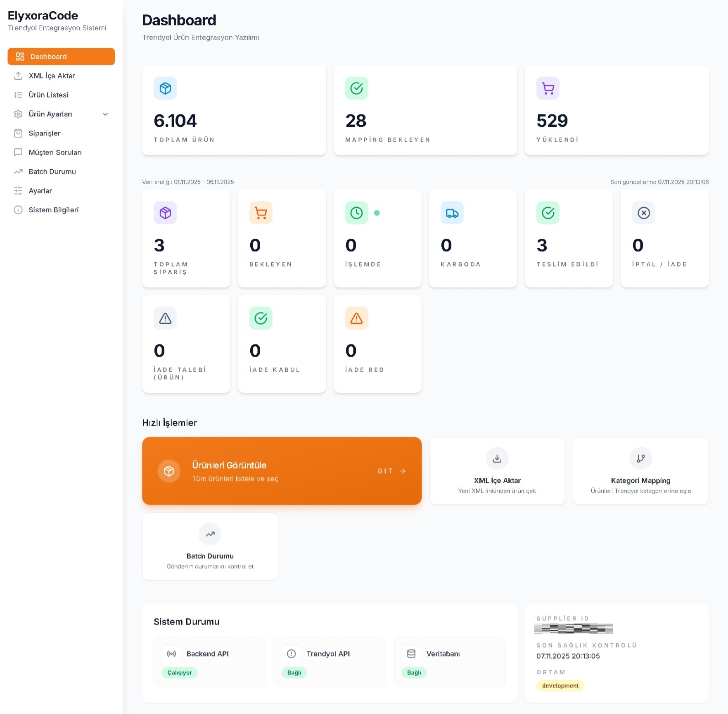Image resolution: width=728 pixels, height=714 pixels.
Task: Click the shopping cart icon on Yüklendi card
Action: tap(548, 88)
